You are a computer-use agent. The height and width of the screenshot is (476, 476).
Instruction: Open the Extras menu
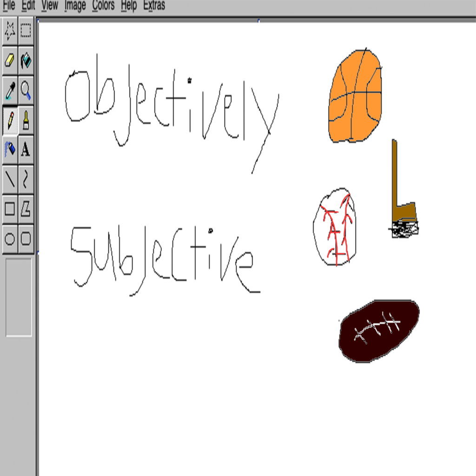[x=154, y=6]
